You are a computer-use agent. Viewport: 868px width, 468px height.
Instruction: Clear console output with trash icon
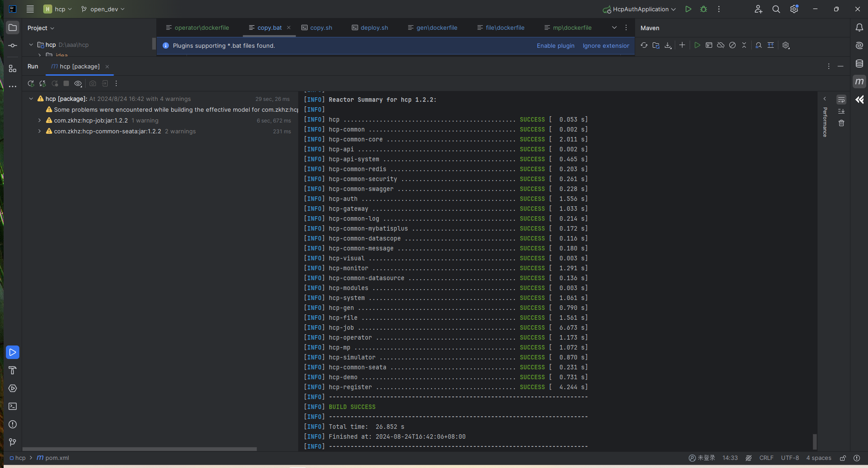click(x=841, y=123)
